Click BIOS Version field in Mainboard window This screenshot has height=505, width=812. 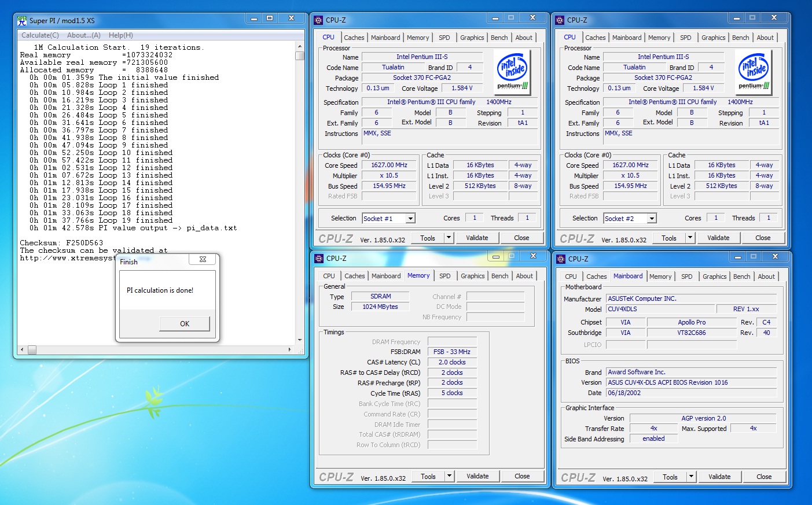[x=692, y=382]
